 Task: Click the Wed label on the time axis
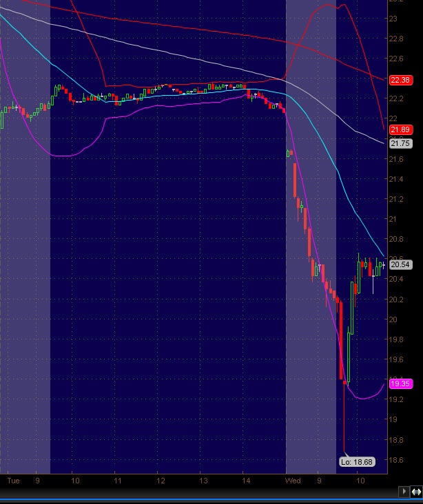click(x=293, y=481)
